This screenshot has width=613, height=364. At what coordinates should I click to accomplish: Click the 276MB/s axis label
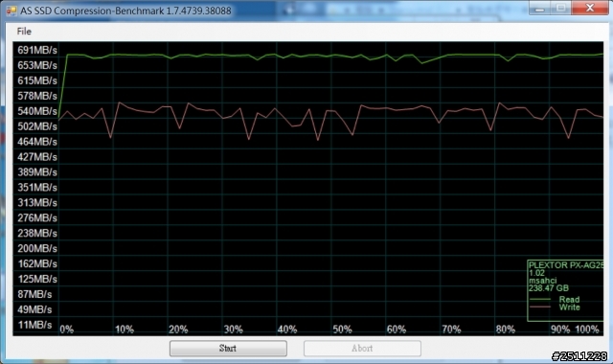(37, 217)
